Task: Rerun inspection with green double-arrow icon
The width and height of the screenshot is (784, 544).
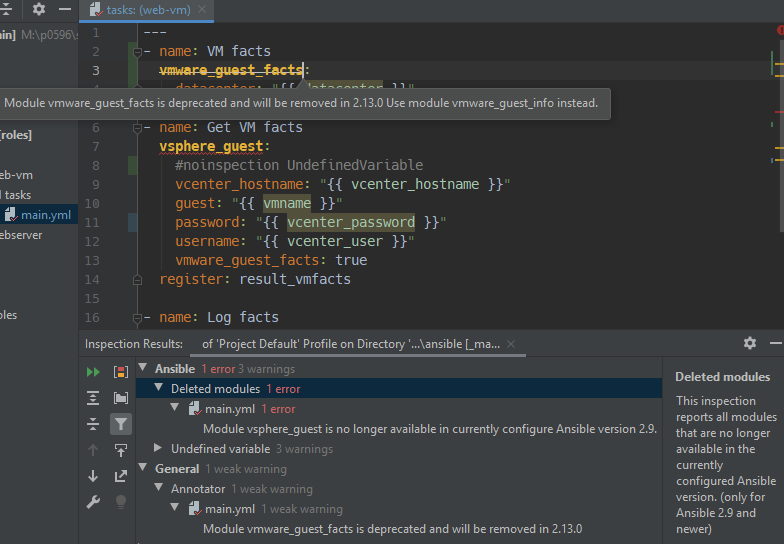Action: click(x=93, y=372)
